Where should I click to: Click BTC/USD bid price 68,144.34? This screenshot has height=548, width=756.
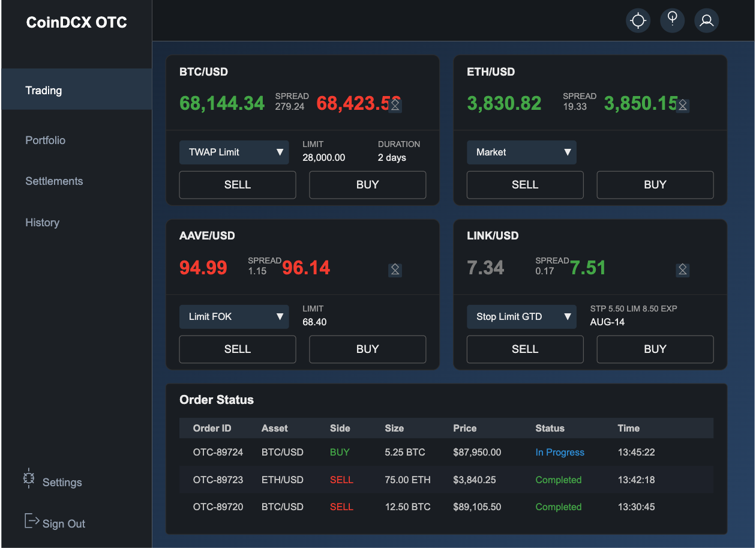click(222, 103)
